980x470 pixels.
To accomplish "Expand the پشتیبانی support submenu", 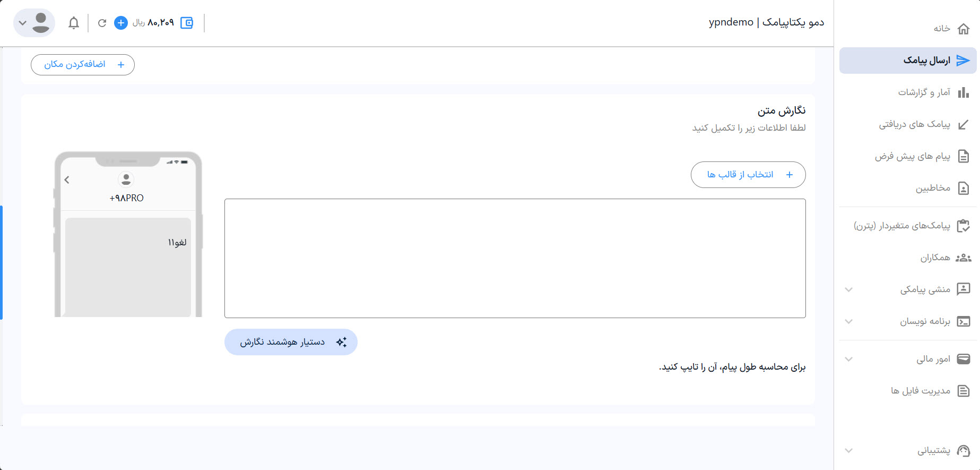I will tap(849, 450).
